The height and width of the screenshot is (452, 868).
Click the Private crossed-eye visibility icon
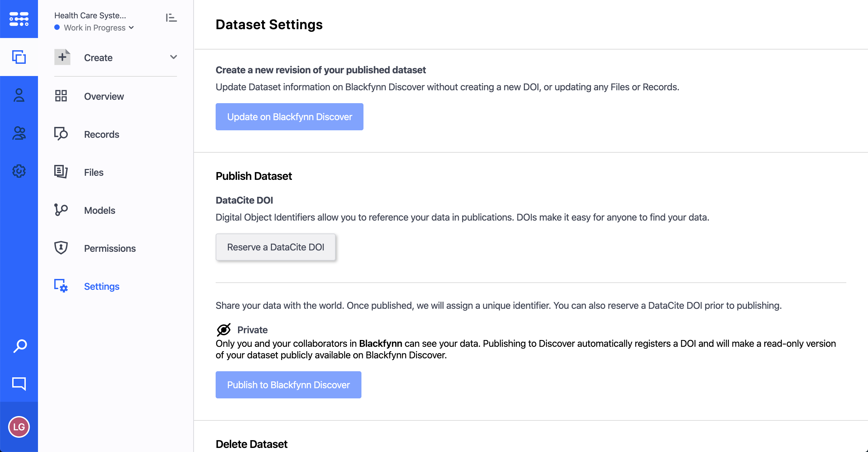tap(224, 329)
